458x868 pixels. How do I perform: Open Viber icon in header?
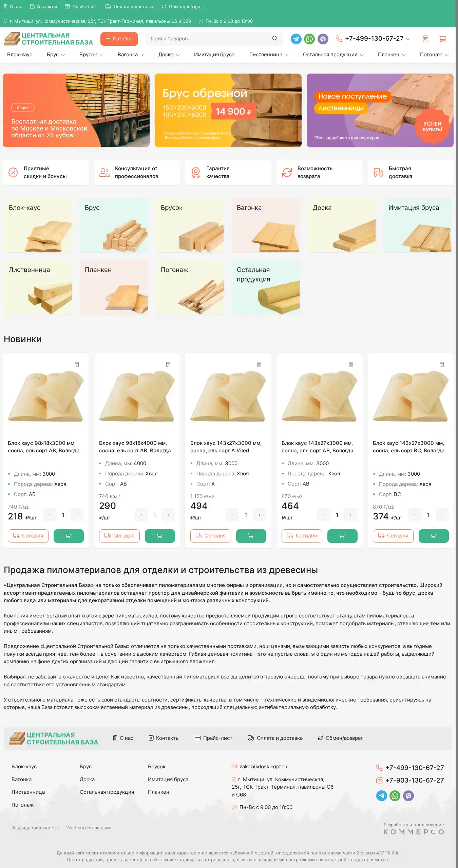point(323,39)
